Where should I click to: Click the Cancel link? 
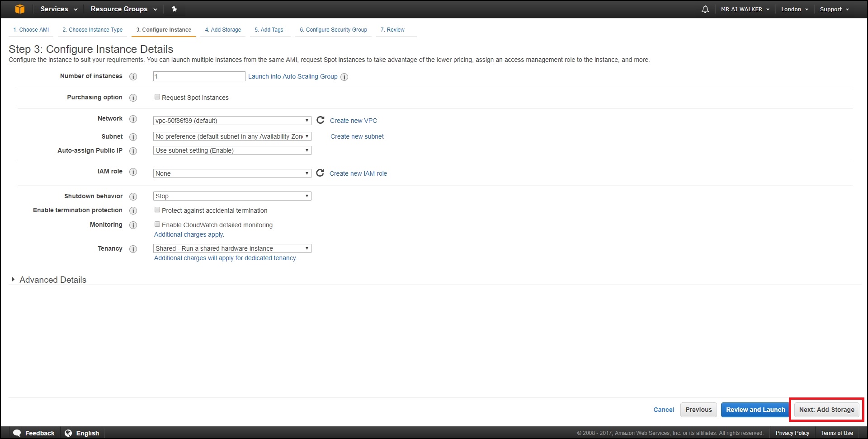click(664, 410)
